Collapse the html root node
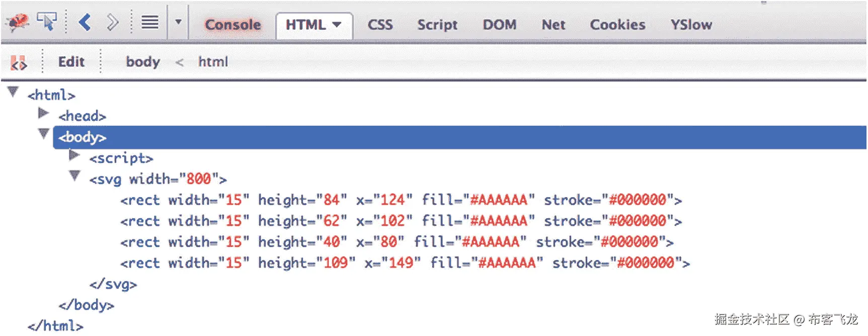 tap(13, 92)
